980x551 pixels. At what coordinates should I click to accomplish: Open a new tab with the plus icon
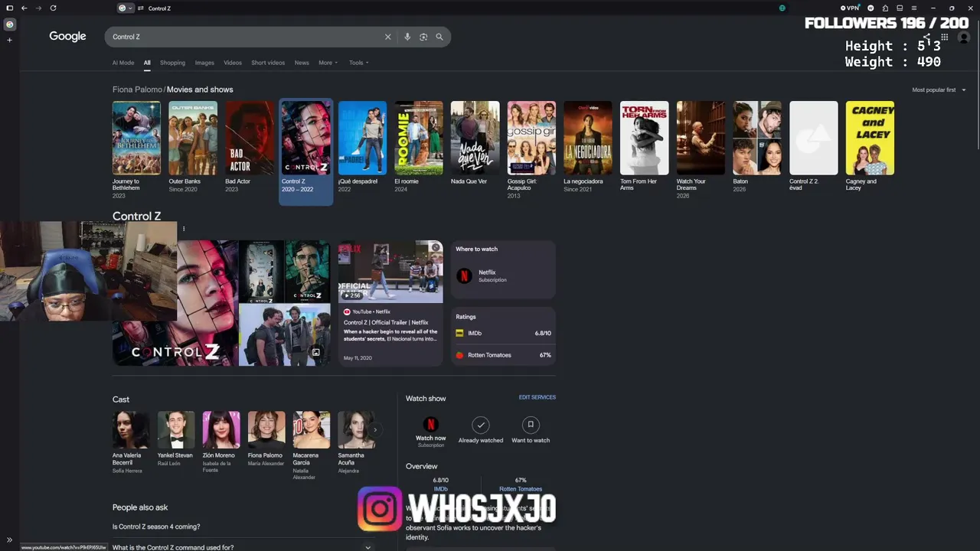click(x=10, y=40)
